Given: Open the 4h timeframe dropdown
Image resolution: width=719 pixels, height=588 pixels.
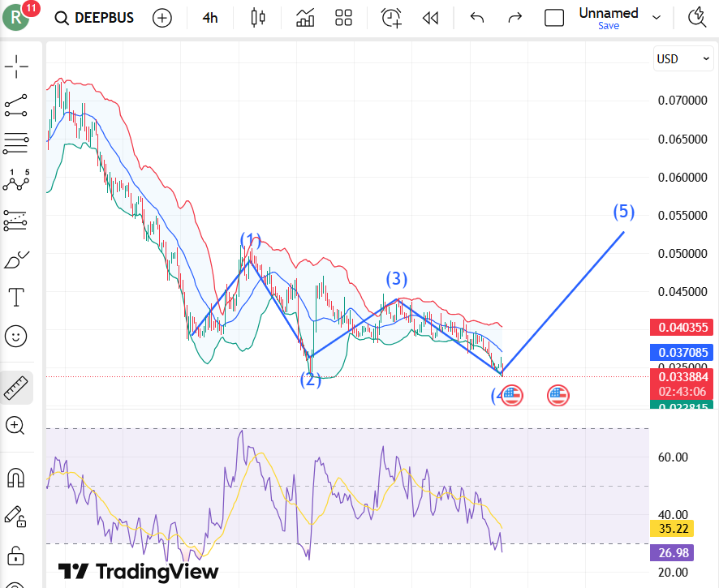Looking at the screenshot, I should click(209, 18).
